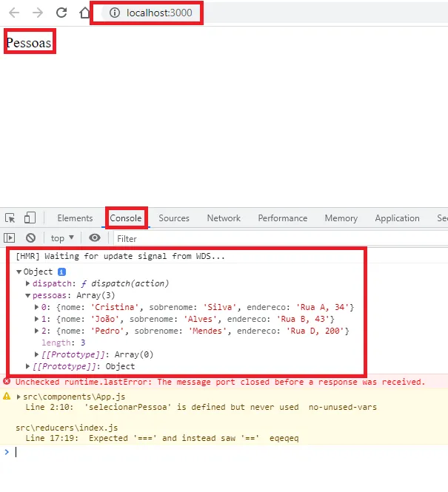This screenshot has width=448, height=492.
Task: Expand array item 0 Cristina
Action: click(x=36, y=307)
